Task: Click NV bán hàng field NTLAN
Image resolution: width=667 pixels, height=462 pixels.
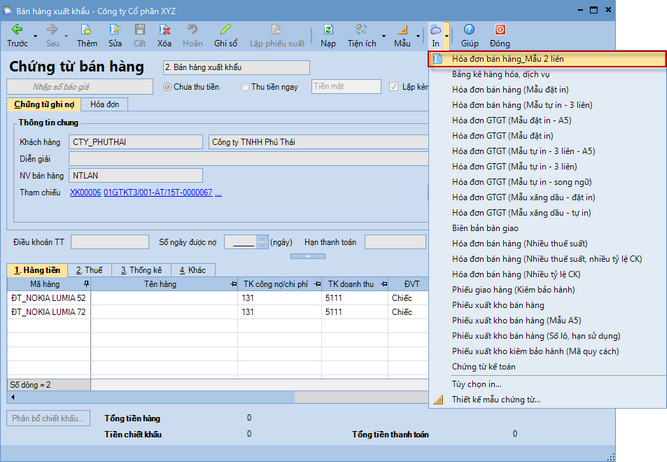Action: click(x=136, y=175)
